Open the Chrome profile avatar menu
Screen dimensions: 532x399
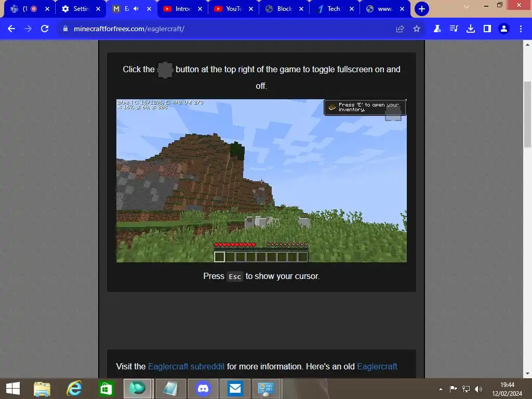[x=504, y=29]
